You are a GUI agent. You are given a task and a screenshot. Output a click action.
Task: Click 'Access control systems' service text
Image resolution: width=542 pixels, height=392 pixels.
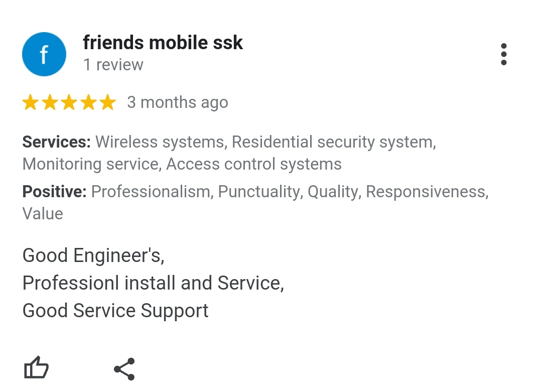[254, 164]
